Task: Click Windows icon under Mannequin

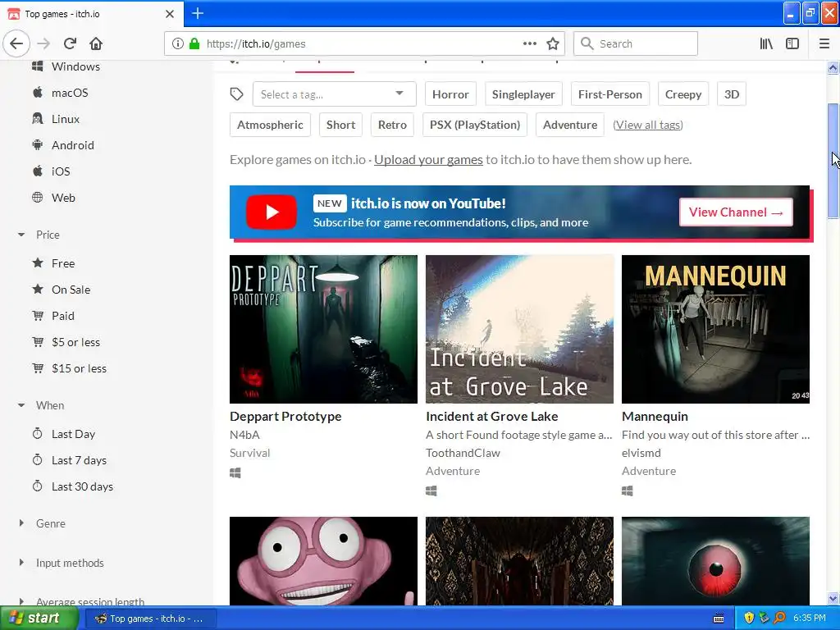Action: tap(628, 491)
